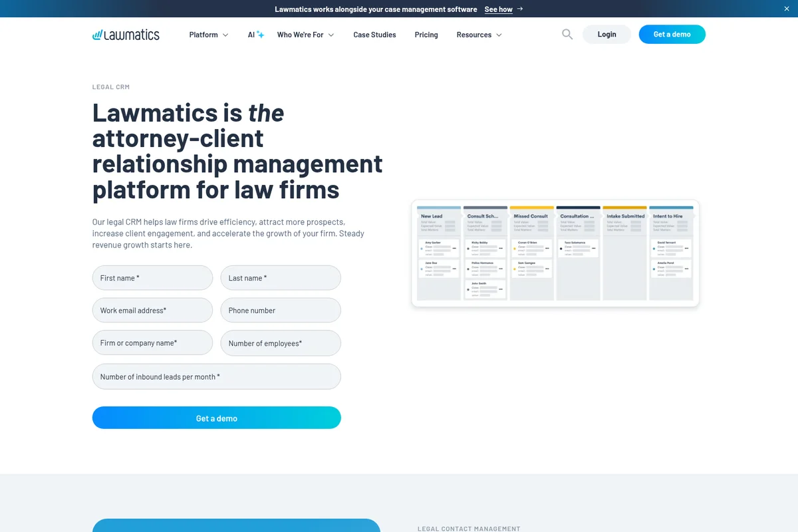Open the Case Studies page
Image resolution: width=798 pixels, height=532 pixels.
click(374, 34)
